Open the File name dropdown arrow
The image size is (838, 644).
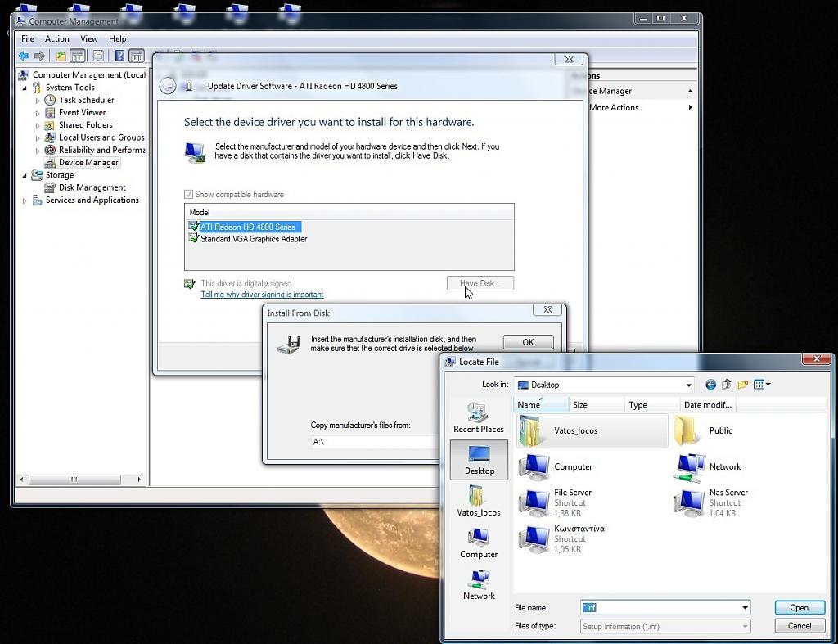coord(745,608)
